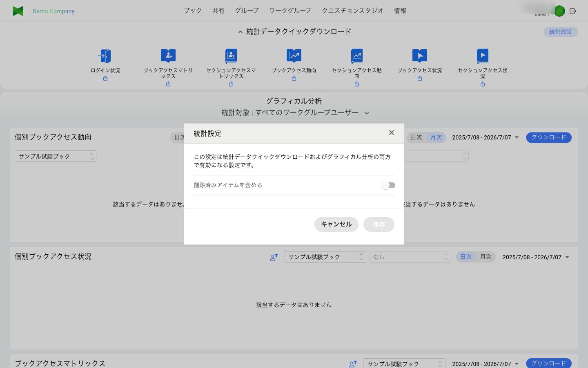The height and width of the screenshot is (368, 588).
Task: Select 月次 in 個別ブックアクセス状況
Action: (x=486, y=257)
